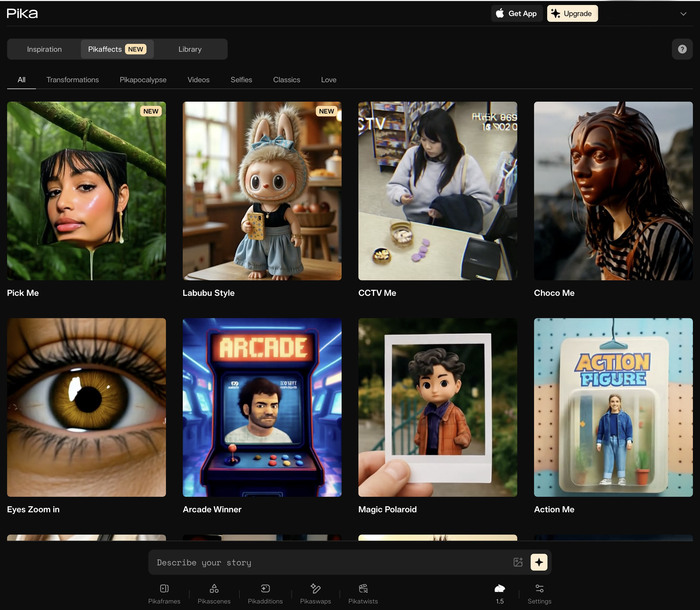Screen dimensions: 700x610
Task: Open the help question mark icon
Action: tap(682, 49)
